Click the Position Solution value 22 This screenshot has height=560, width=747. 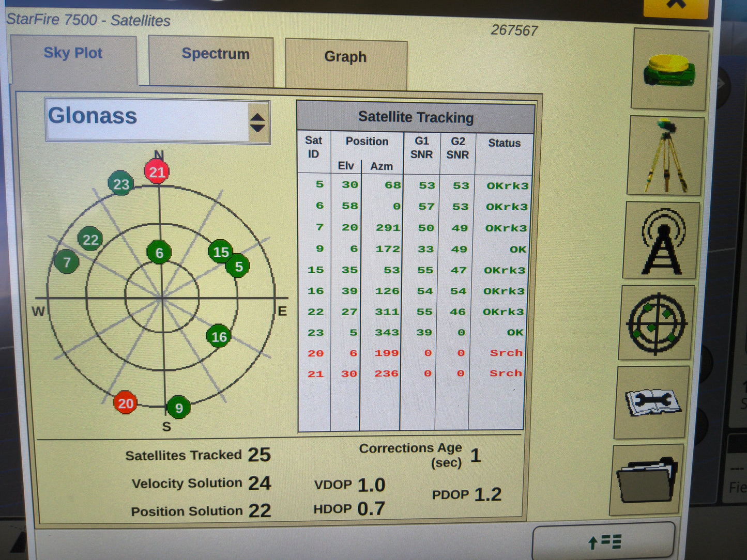(x=260, y=511)
